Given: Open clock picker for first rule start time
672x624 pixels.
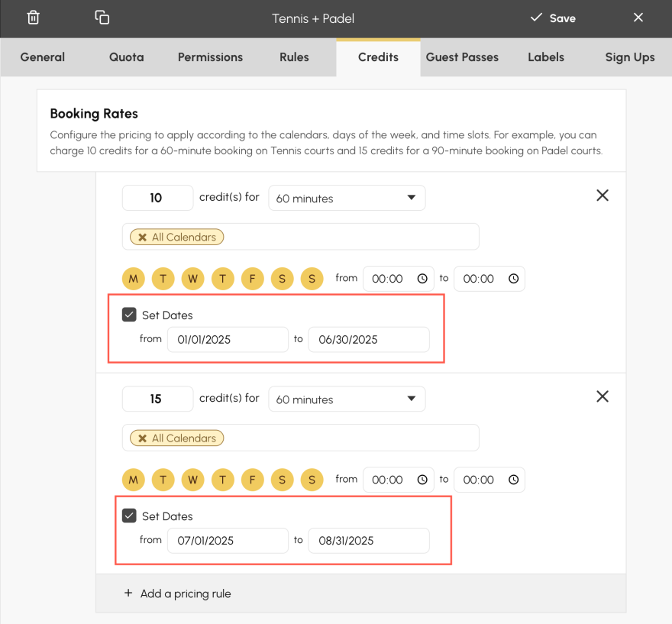Looking at the screenshot, I should [422, 279].
